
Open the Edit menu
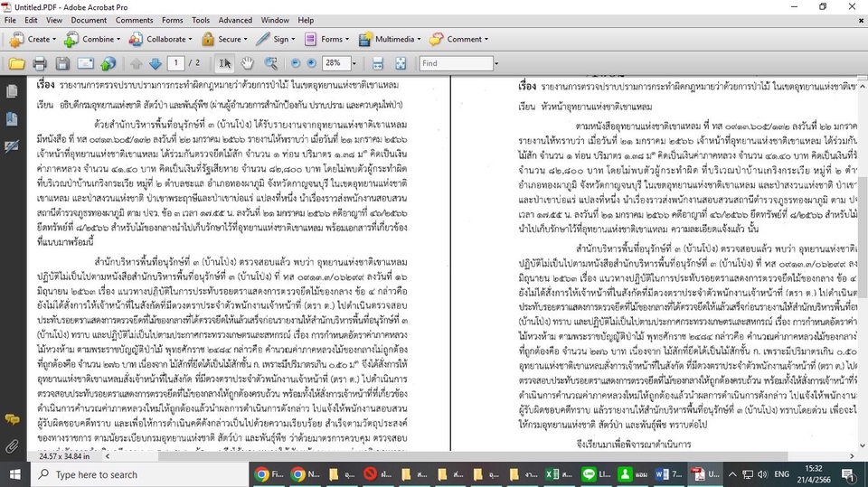[31, 20]
